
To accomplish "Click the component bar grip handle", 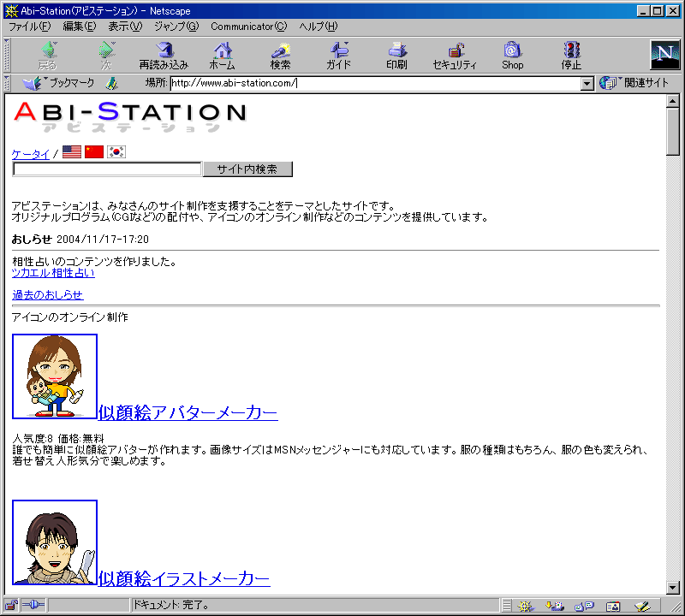I will click(x=506, y=606).
